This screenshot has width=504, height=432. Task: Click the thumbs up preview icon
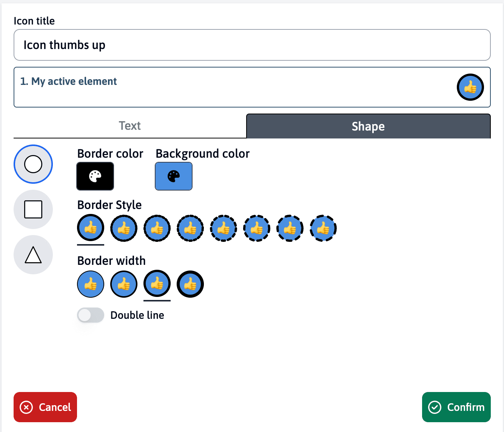point(470,87)
